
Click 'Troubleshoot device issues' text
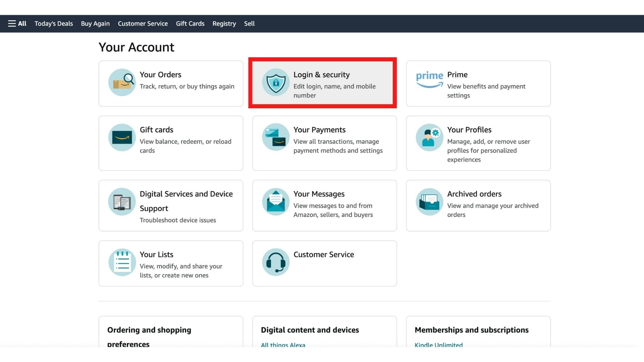point(178,220)
